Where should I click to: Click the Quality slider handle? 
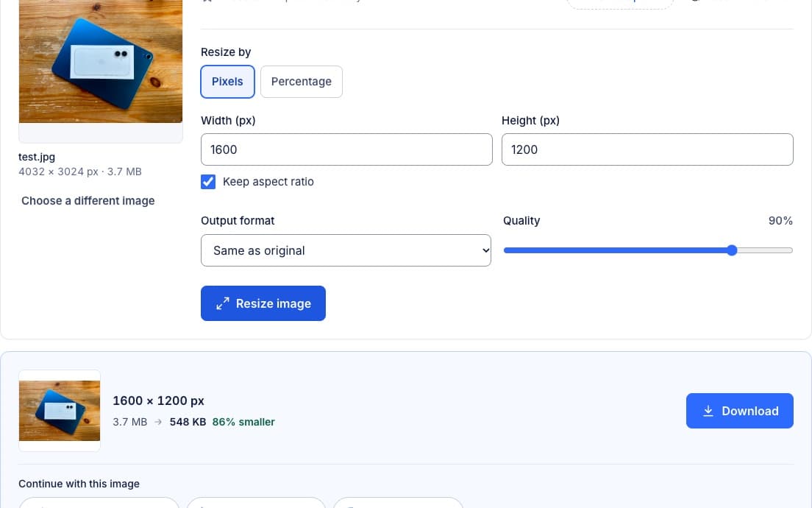coord(731,250)
